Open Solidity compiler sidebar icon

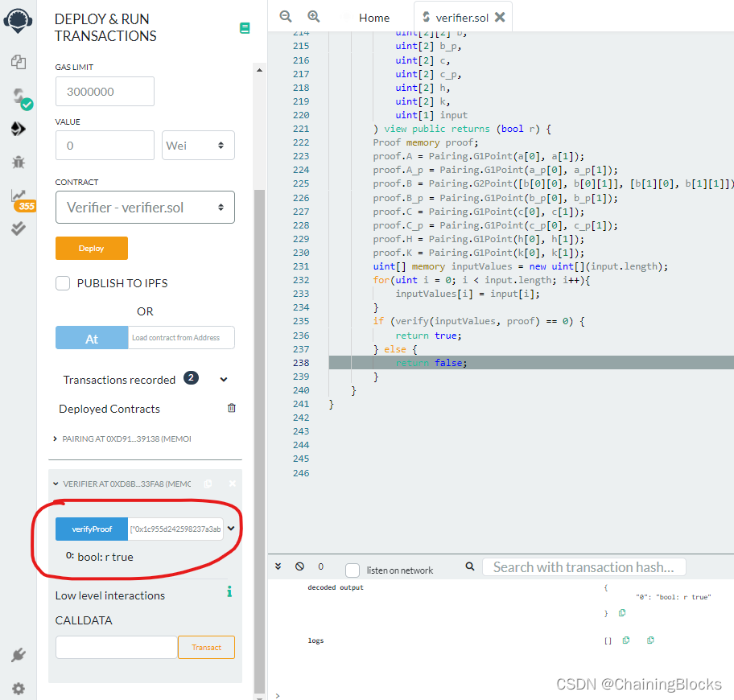[x=20, y=98]
